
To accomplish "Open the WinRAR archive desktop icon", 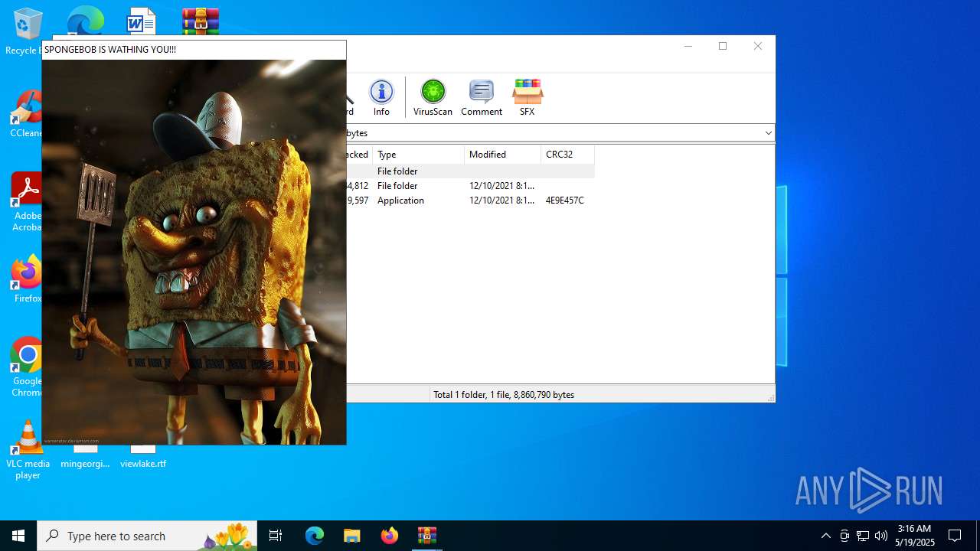I will [x=201, y=21].
